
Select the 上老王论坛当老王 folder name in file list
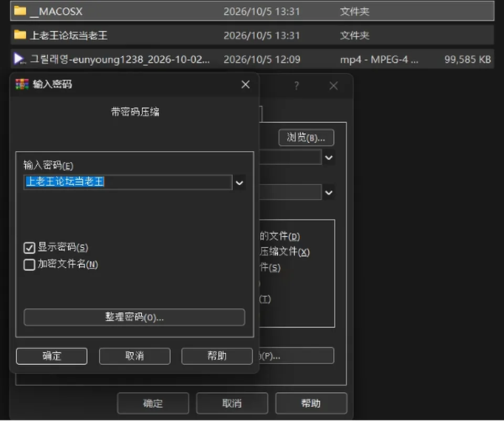click(69, 35)
